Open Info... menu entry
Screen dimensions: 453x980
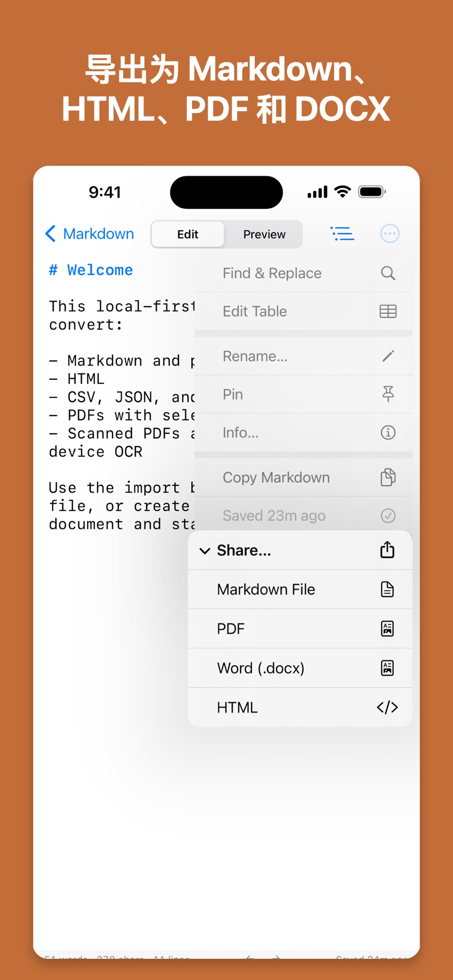click(x=303, y=433)
